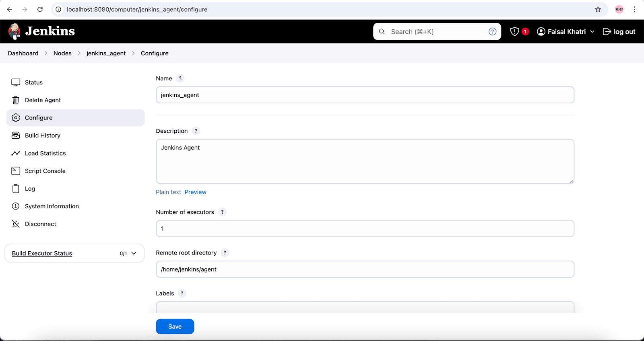Viewport: 644px width, 341px height.
Task: Open Script Console in the sidebar
Action: [x=75, y=171]
